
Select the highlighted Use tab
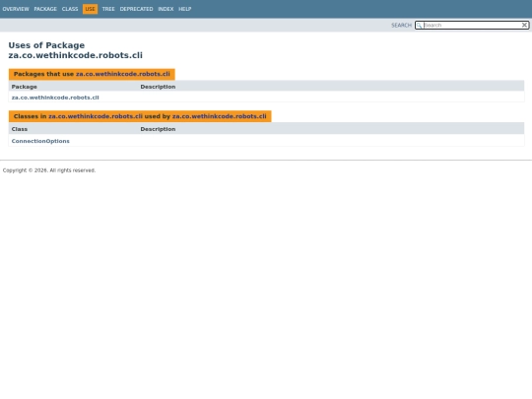[x=90, y=9]
